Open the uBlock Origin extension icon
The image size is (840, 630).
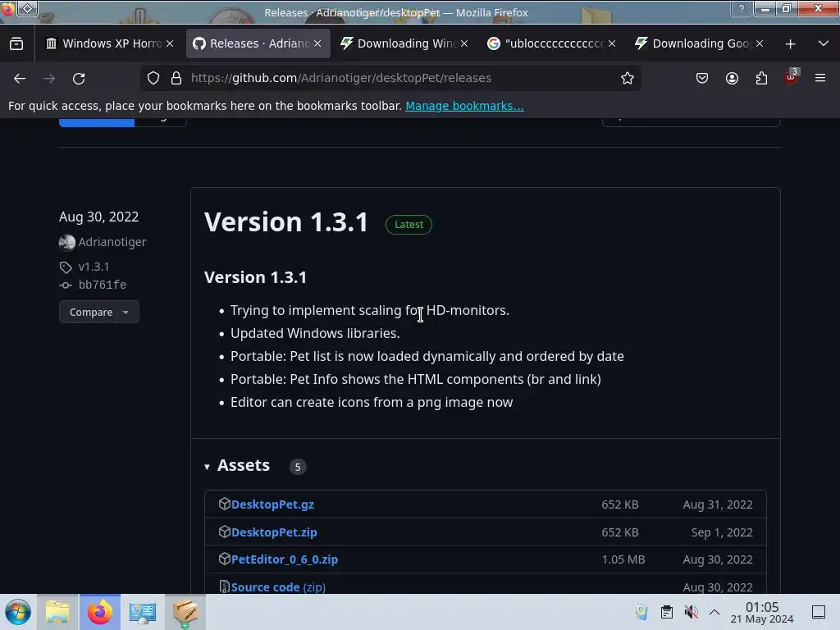(x=792, y=77)
